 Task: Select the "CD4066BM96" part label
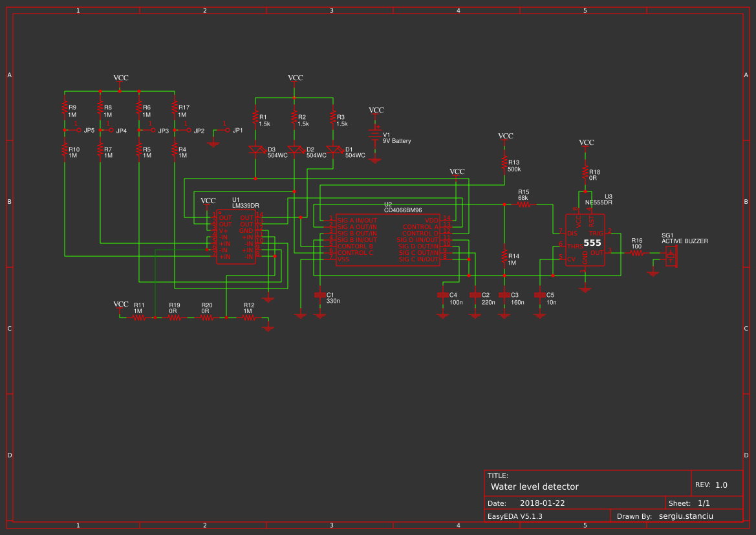(x=403, y=210)
